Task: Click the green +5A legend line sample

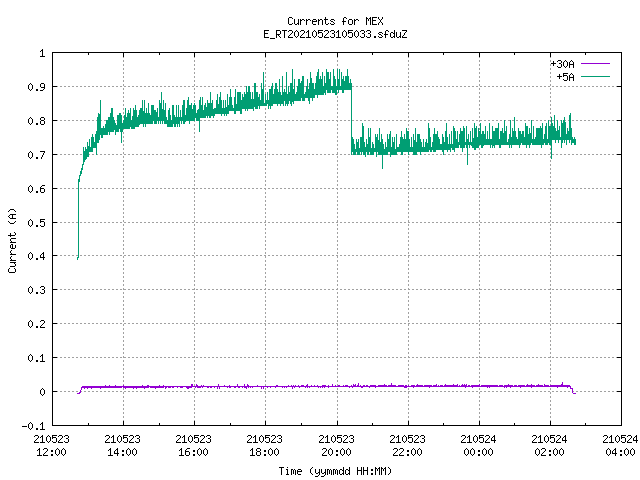Action: pos(595,76)
